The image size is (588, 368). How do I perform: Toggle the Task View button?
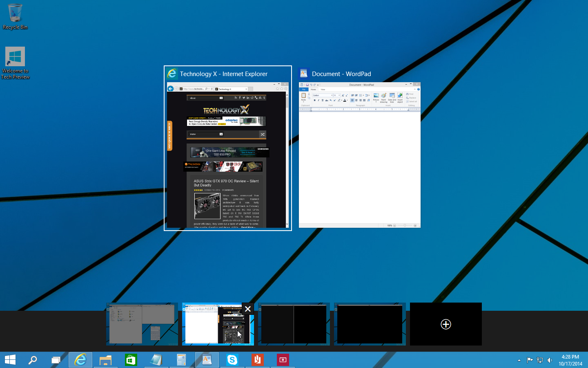point(56,360)
